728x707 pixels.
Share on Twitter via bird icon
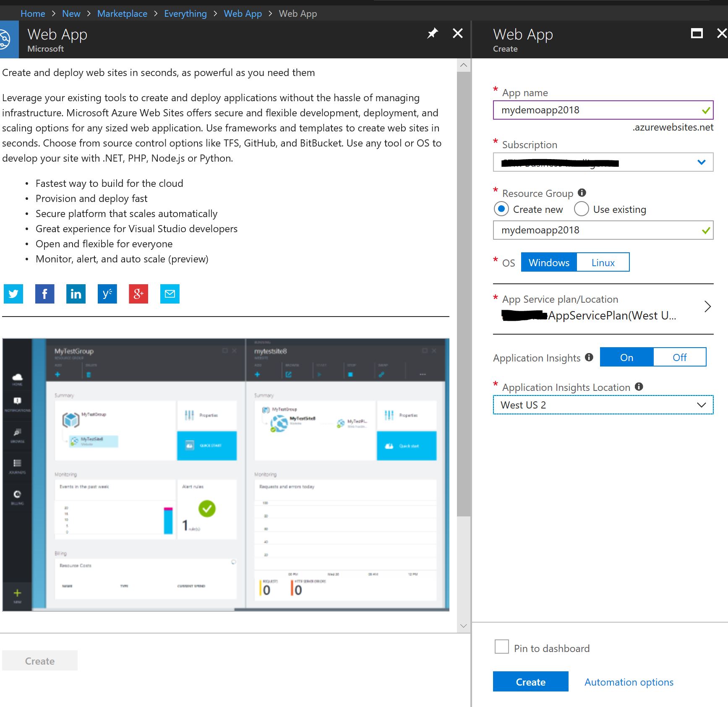click(x=13, y=294)
